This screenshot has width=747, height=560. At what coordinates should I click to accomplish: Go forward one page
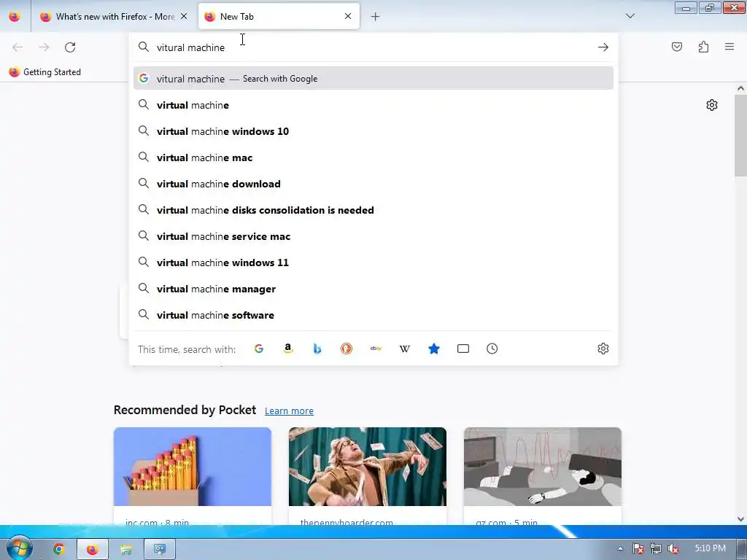(x=44, y=47)
